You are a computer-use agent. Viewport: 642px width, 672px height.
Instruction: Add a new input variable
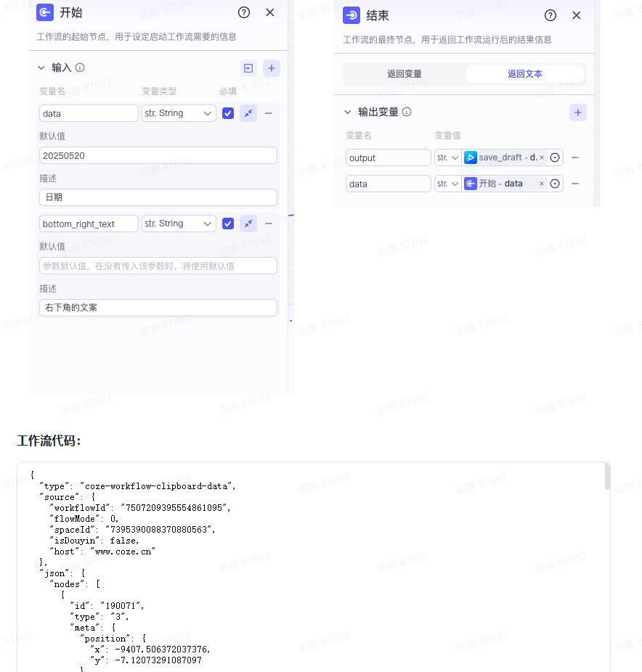click(272, 68)
